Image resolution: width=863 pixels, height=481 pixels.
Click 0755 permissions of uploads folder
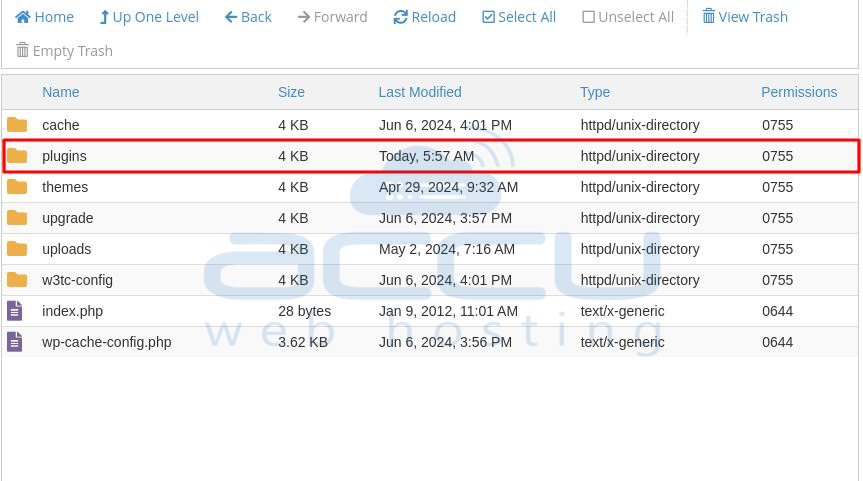pos(778,249)
